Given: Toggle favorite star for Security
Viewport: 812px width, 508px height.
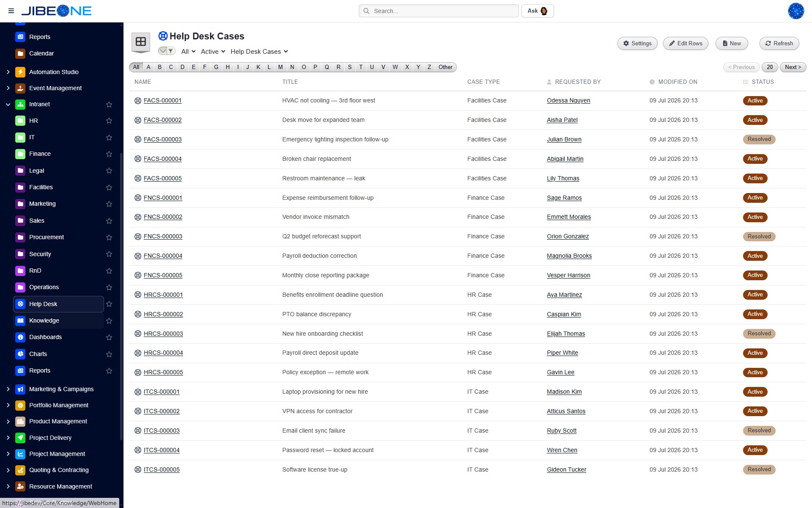Looking at the screenshot, I should pos(109,254).
